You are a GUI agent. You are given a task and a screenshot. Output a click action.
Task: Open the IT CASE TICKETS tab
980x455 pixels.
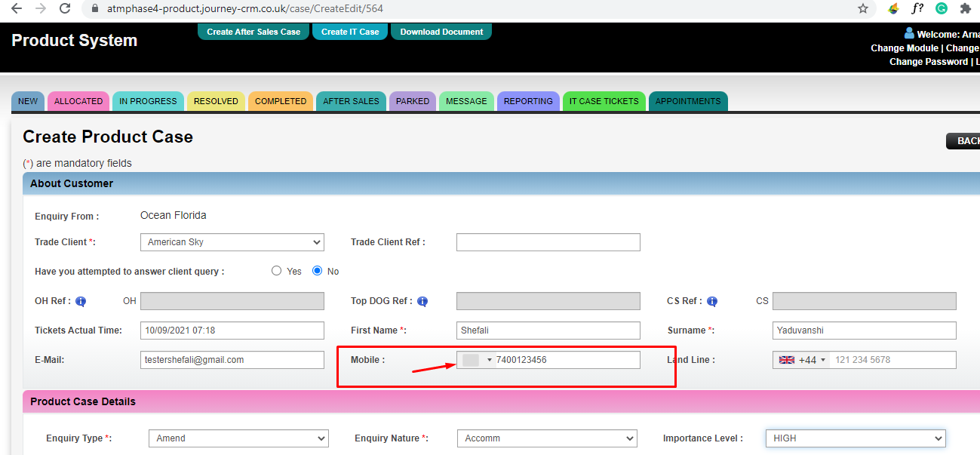click(604, 101)
